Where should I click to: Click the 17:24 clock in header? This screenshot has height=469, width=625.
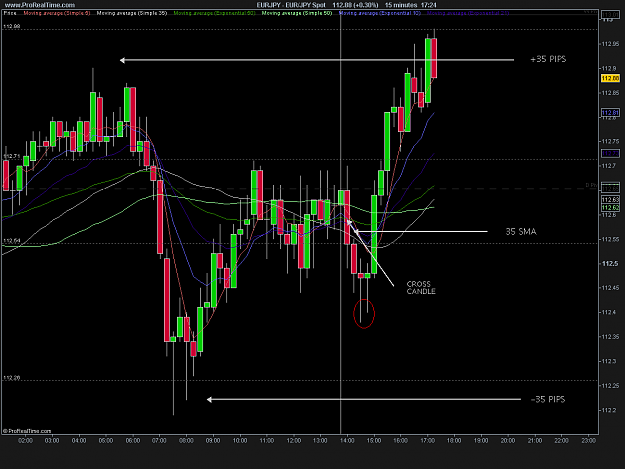point(428,5)
